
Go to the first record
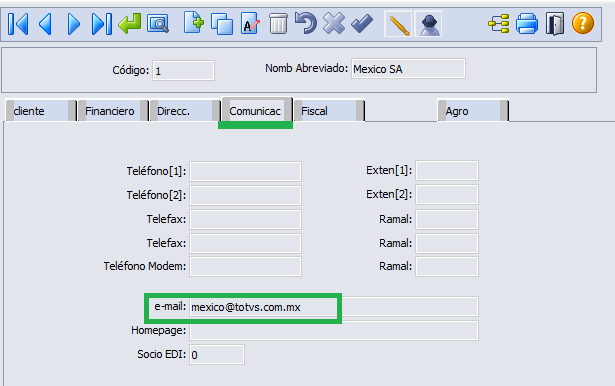18,24
